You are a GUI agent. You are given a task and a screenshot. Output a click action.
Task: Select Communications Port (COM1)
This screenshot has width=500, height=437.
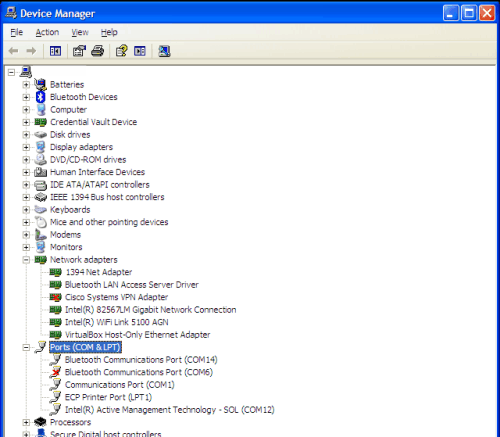click(x=120, y=385)
